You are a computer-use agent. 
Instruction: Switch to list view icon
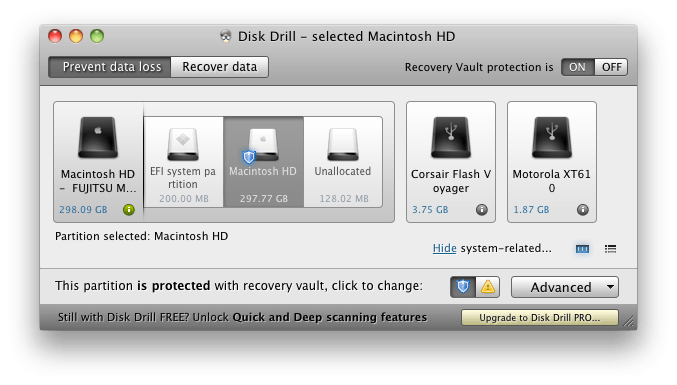[611, 249]
